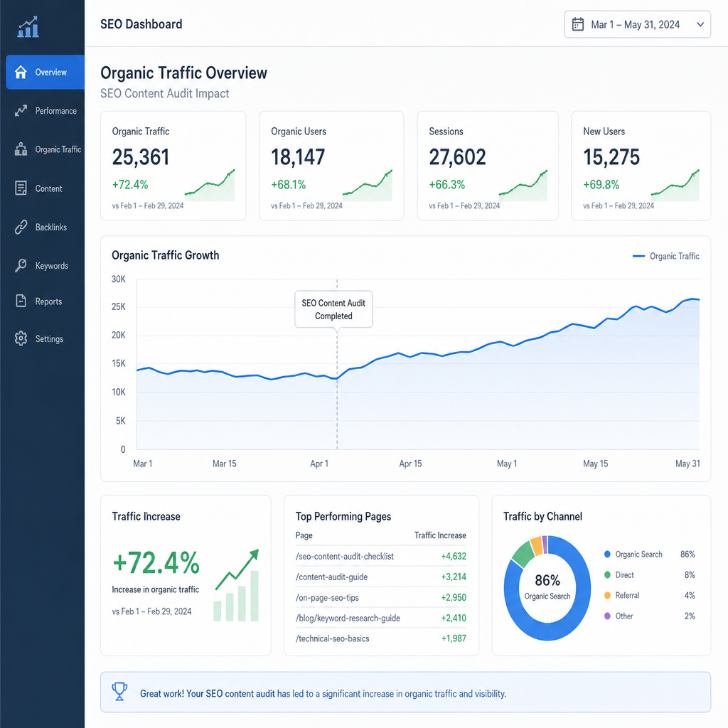Open the Mar 1 – May 31, 2024 date selector
Screen dimensions: 728x728
point(637,24)
